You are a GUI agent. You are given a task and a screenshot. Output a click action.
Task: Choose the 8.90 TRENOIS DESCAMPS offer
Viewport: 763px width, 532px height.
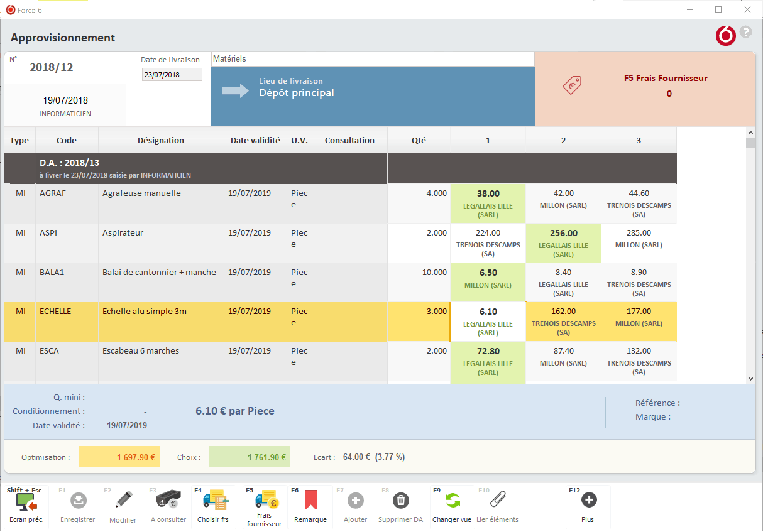639,282
